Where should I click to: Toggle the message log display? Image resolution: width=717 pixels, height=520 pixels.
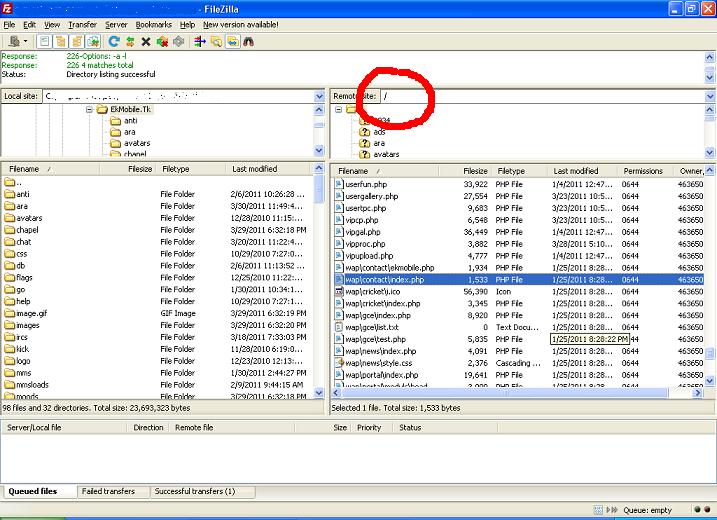click(x=45, y=41)
